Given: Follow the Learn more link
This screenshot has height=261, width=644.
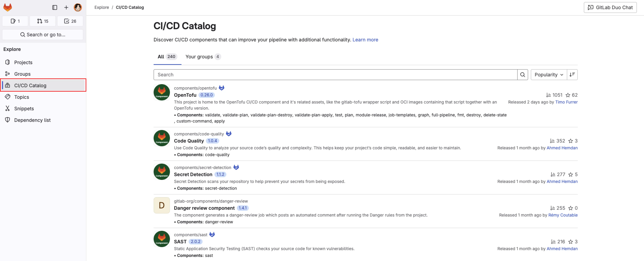Looking at the screenshot, I should click(365, 40).
